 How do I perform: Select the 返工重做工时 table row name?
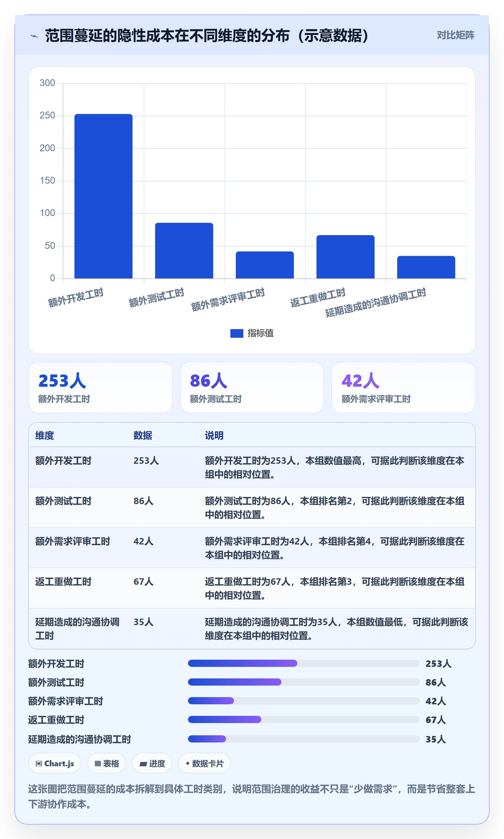(63, 582)
